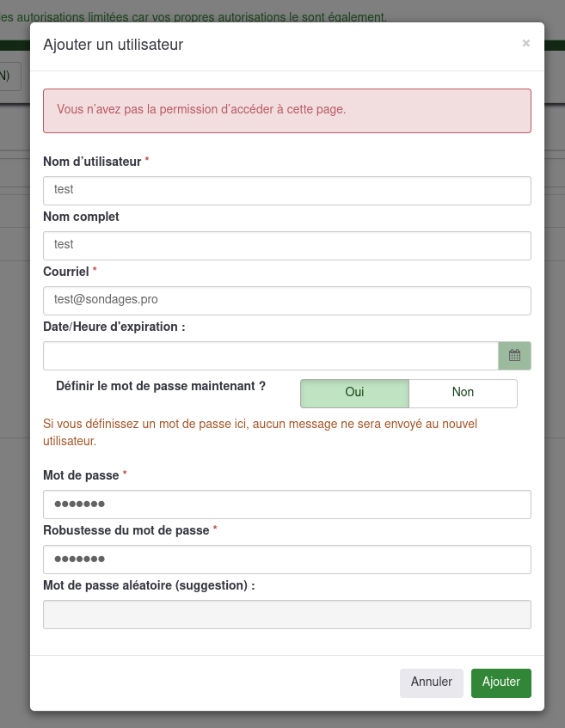Click the Définir le mot de passe maintenant label

pos(161,387)
